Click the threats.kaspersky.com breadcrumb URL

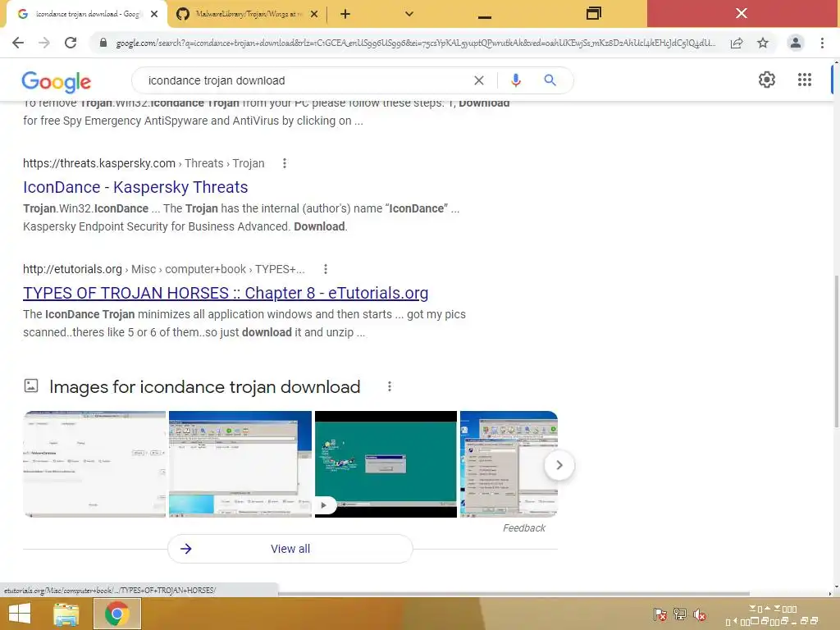(144, 163)
